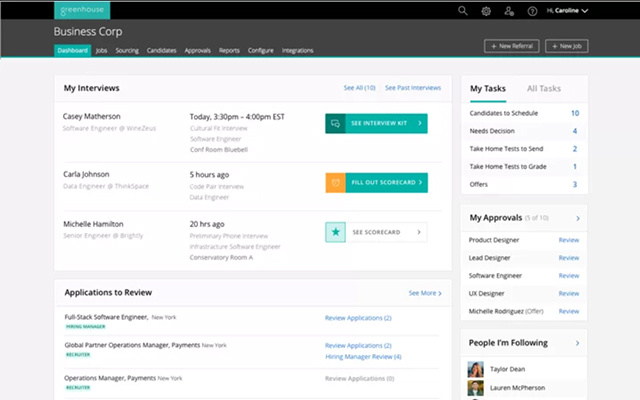Viewport: 640px width, 400px height.
Task: Click the interview kit chat icon
Action: tap(336, 123)
